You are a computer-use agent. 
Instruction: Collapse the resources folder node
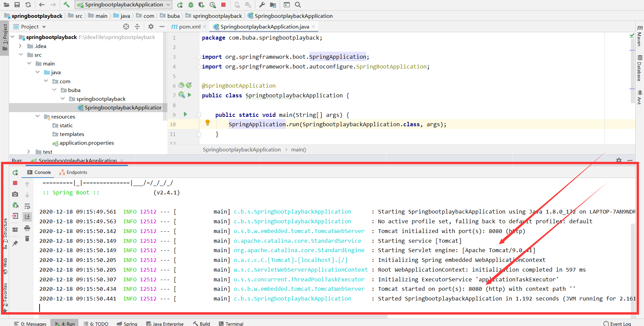click(x=38, y=117)
